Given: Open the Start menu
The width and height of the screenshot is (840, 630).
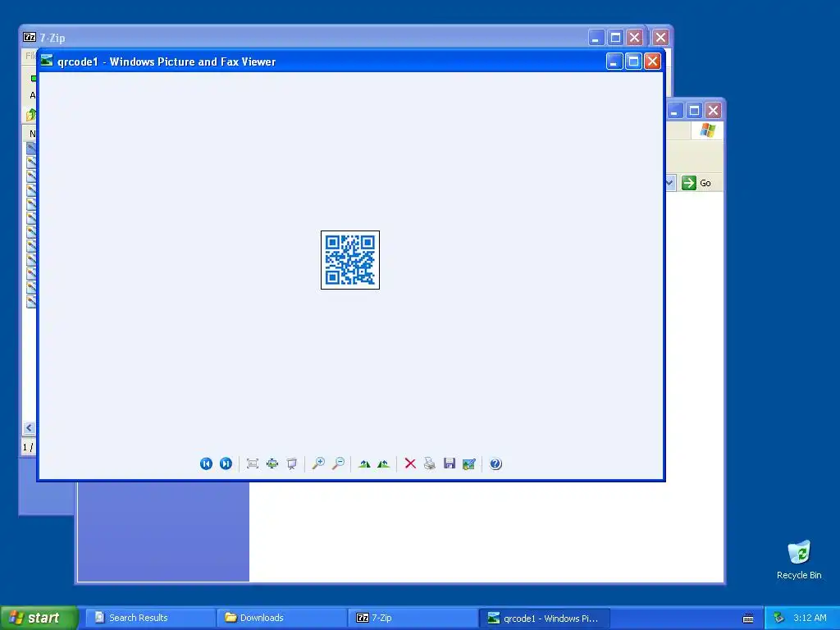Looking at the screenshot, I should [39, 618].
